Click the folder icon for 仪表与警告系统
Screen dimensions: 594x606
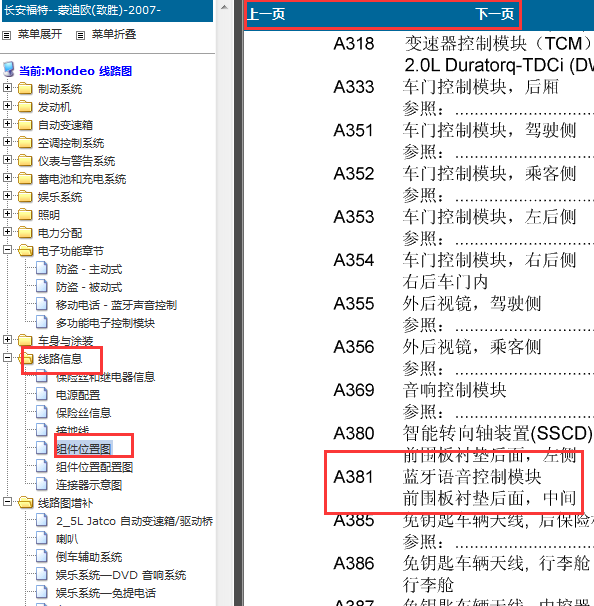(25, 160)
